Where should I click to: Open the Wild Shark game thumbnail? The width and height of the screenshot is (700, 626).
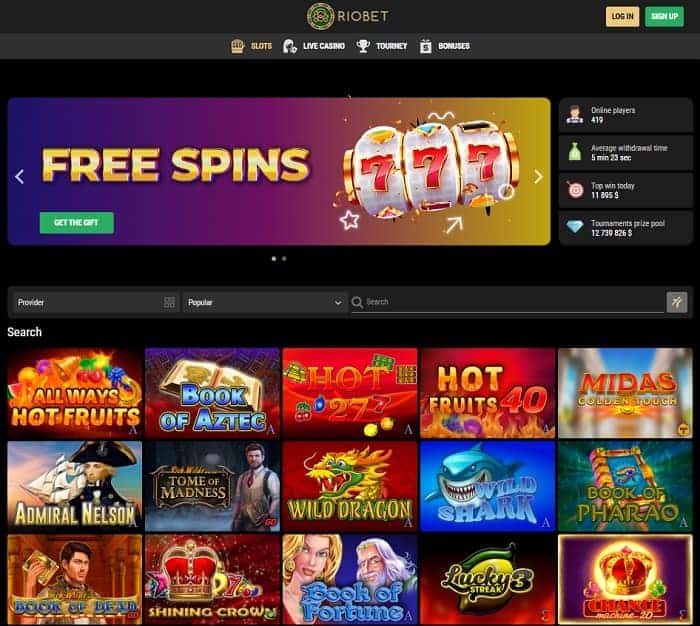click(488, 486)
